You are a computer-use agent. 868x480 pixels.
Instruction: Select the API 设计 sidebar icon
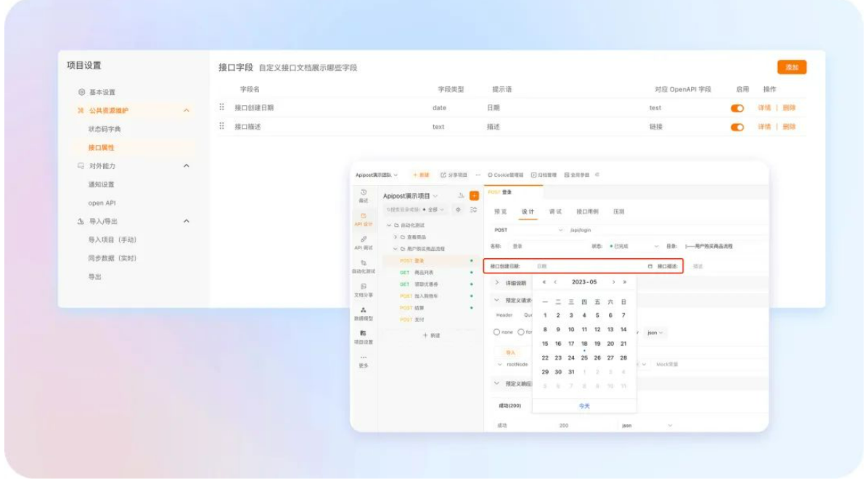[364, 216]
